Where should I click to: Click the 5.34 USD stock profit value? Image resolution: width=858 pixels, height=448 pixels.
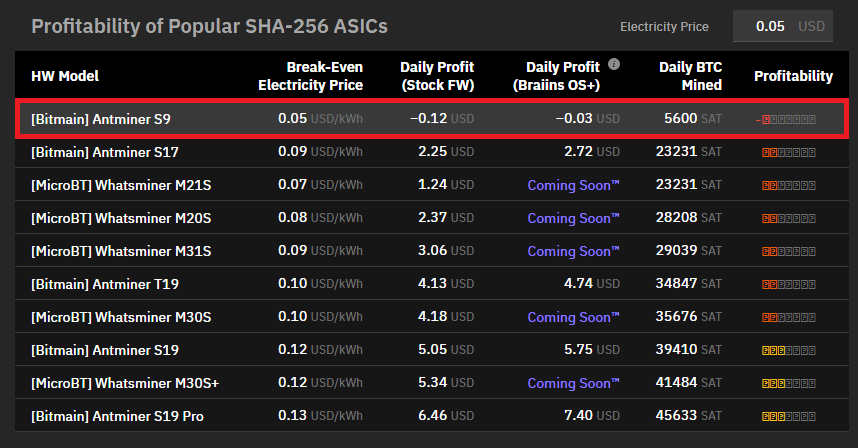coord(446,382)
